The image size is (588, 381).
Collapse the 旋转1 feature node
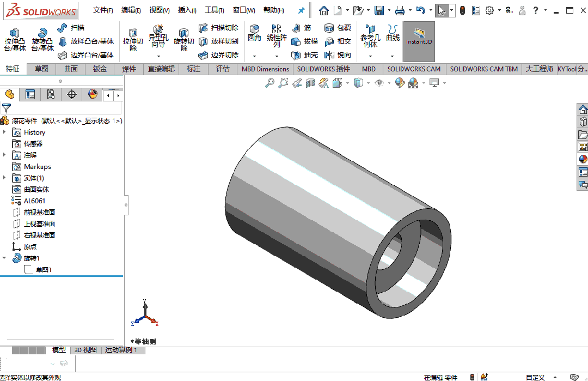[x=4, y=258]
